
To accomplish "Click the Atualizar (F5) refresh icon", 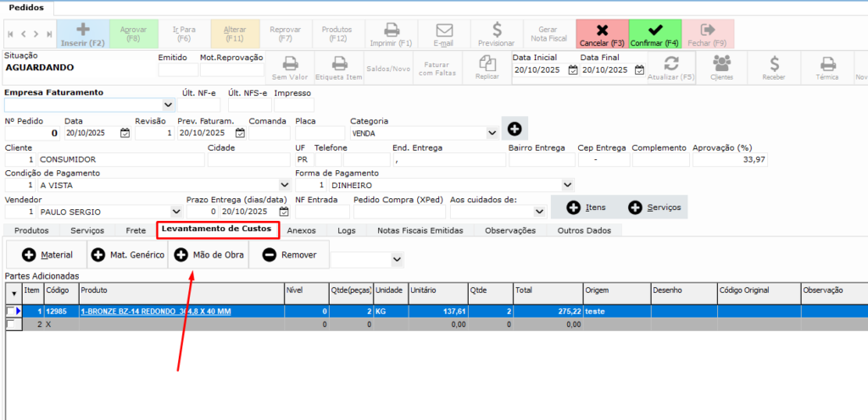I will coord(670,64).
